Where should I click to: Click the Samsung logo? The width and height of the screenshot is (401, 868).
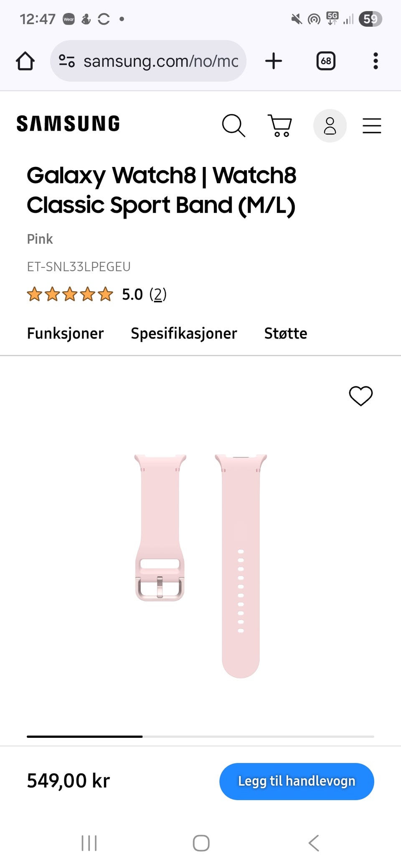tap(68, 124)
